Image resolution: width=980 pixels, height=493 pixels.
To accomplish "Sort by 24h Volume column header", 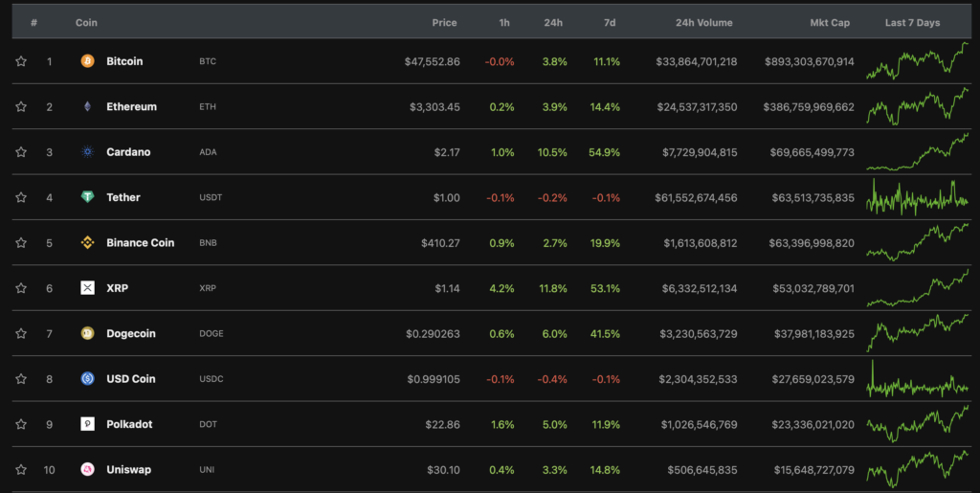I will 703,22.
